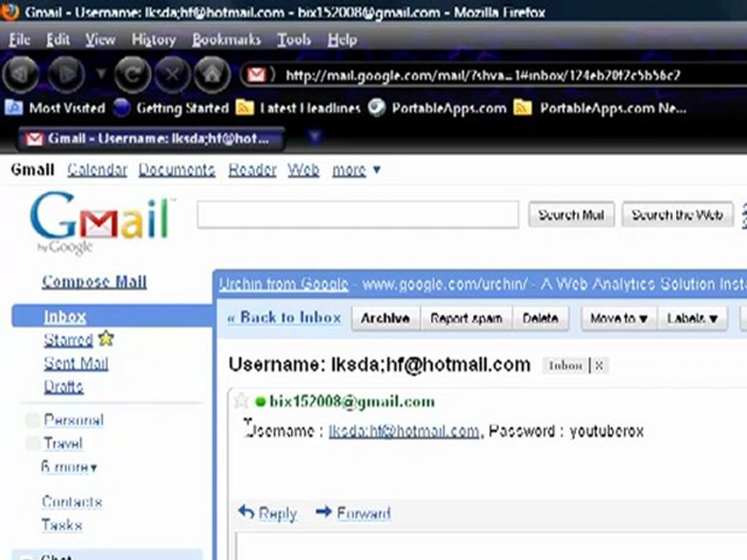
Task: Click the Compose Mail link
Action: (x=94, y=282)
